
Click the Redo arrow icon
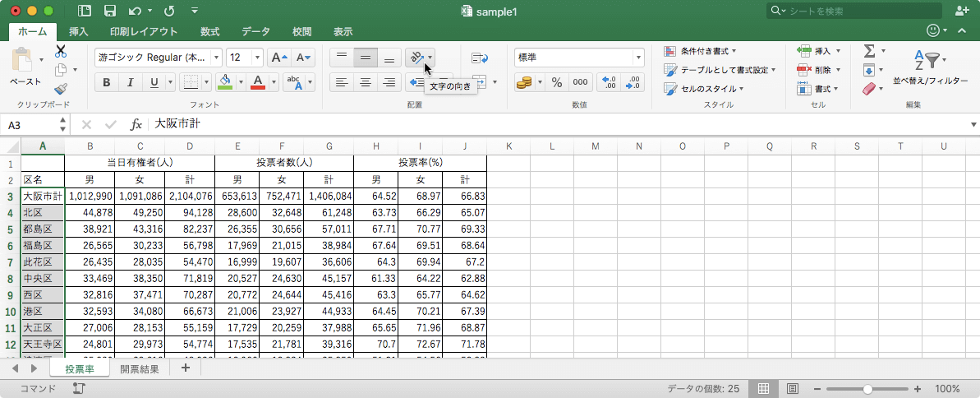point(168,11)
